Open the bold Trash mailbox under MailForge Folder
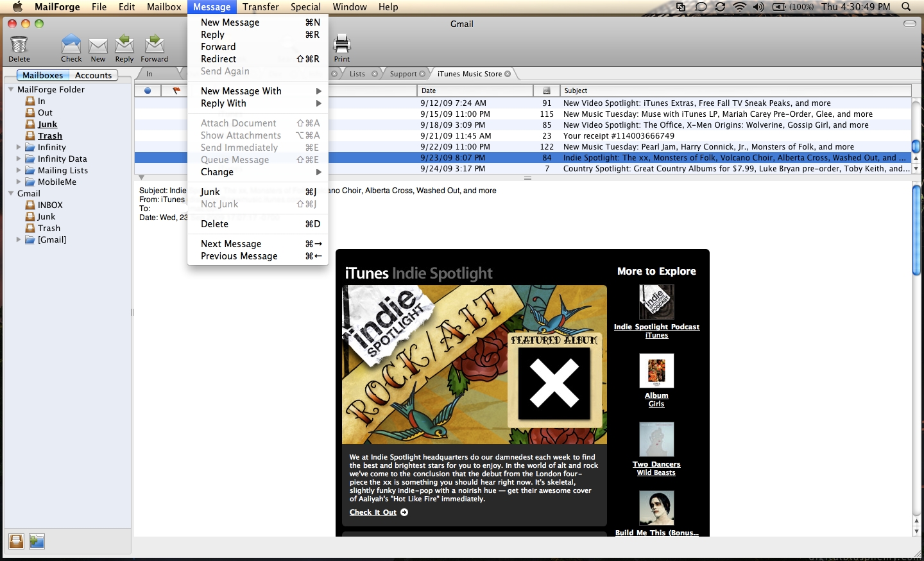The height and width of the screenshot is (561, 924). point(50,135)
